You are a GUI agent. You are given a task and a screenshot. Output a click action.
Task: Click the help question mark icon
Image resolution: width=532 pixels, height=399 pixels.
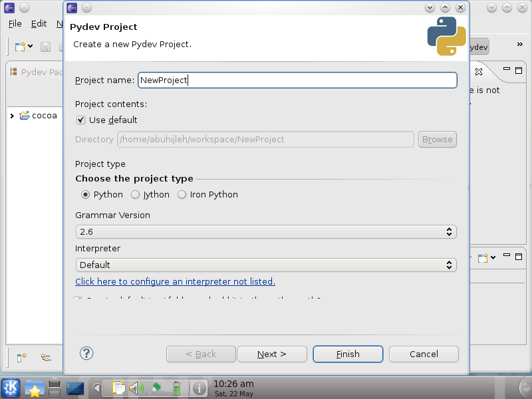86,353
